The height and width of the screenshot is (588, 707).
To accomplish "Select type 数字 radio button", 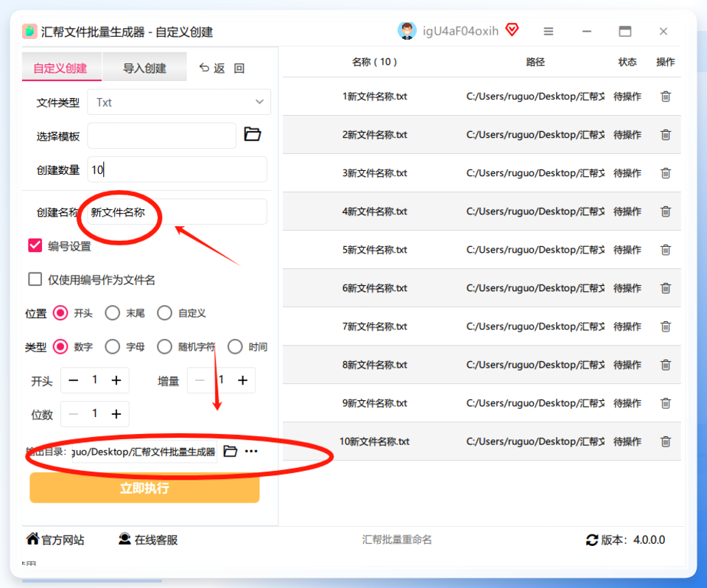I will pyautogui.click(x=60, y=347).
